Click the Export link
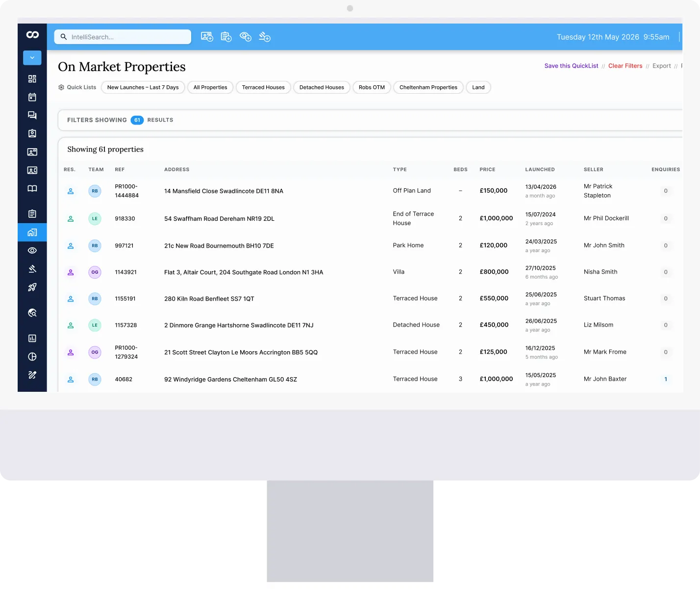This screenshot has height=591, width=700. [662, 66]
